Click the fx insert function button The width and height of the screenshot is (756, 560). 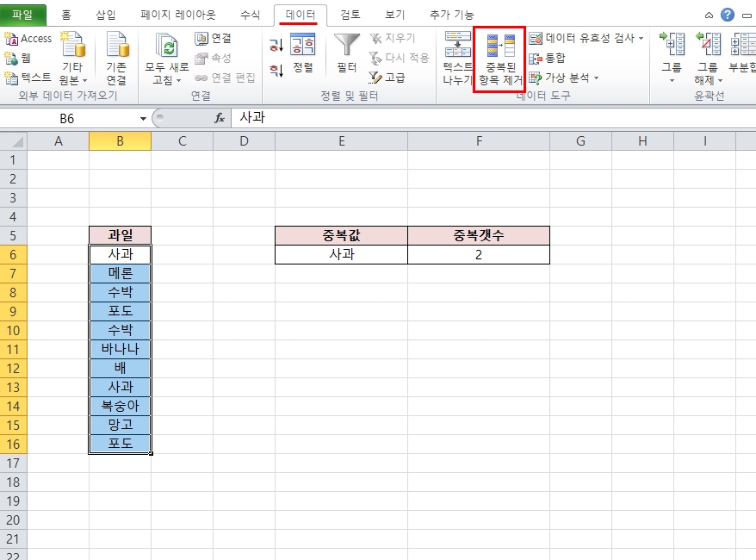point(220,118)
